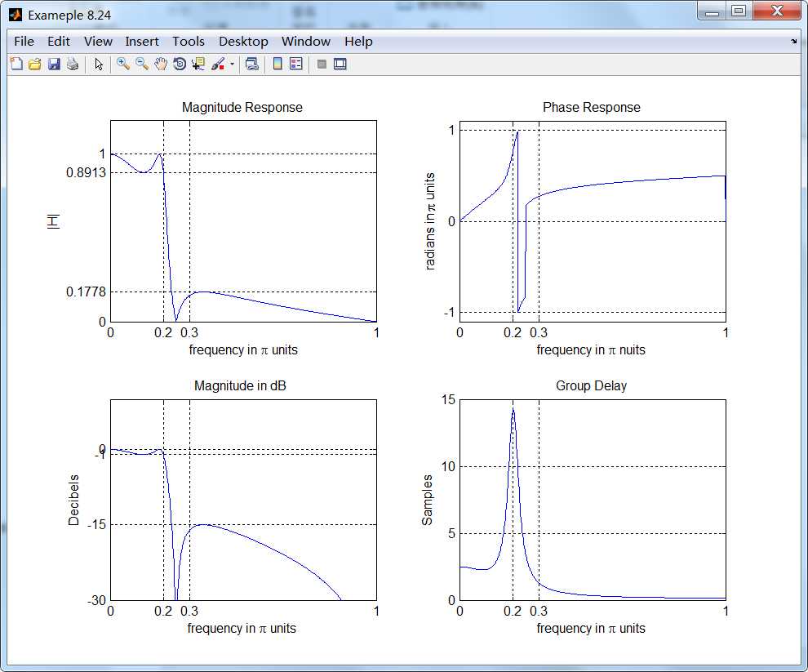The width and height of the screenshot is (808, 672).
Task: Click the Group Delay peak of the curve
Action: point(513,409)
